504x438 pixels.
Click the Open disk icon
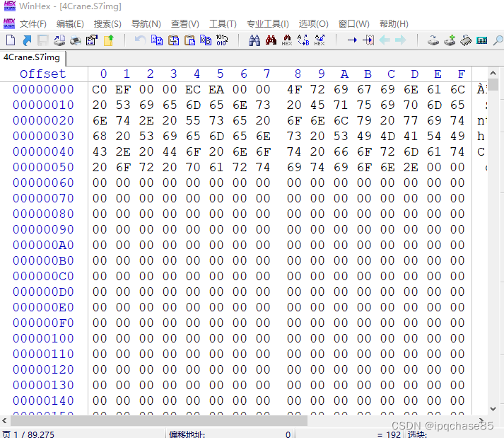tap(433, 40)
